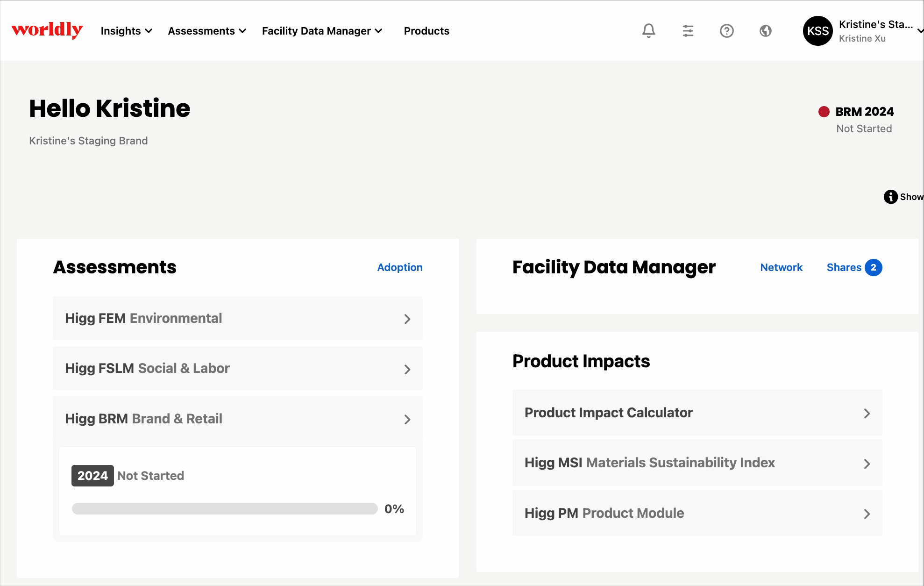Click the Assessments panel heading
Screen dimensions: 924x586
[x=115, y=267]
